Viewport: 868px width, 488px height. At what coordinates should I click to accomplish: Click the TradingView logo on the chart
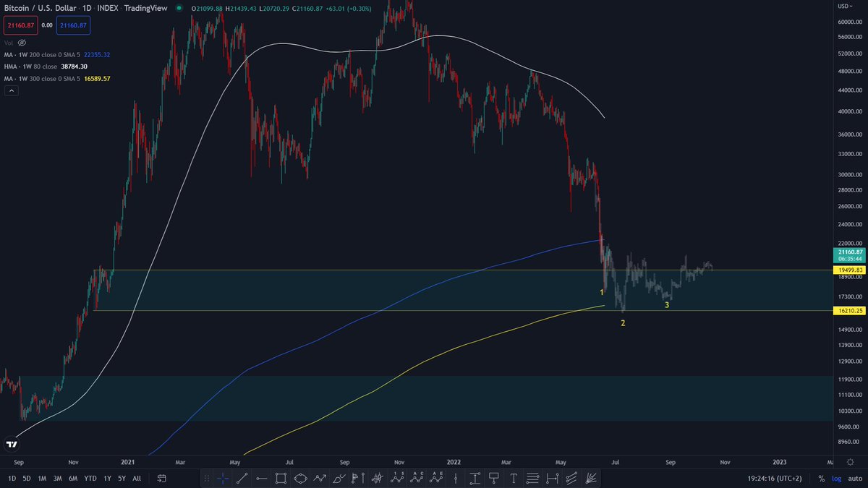pos(12,444)
